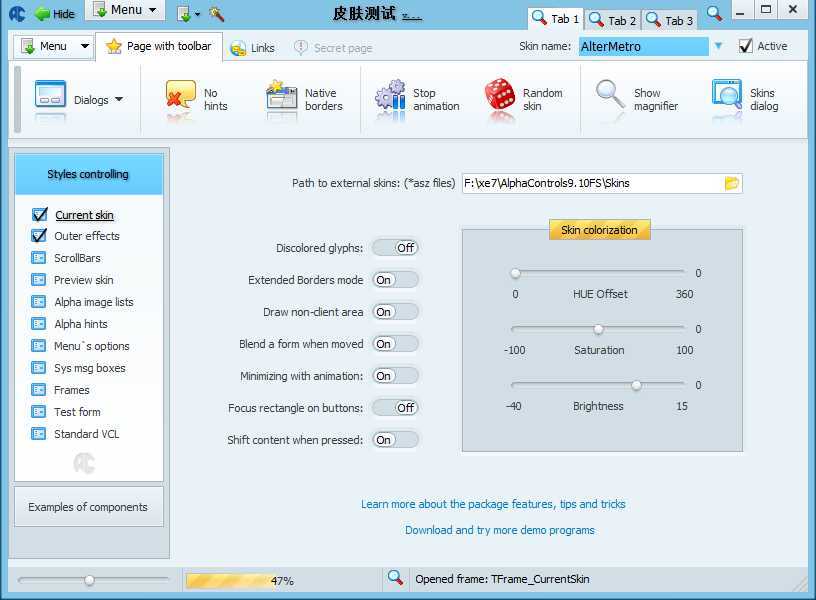Pick a Random skin with the dice icon
The height and width of the screenshot is (600, 816).
tap(500, 99)
